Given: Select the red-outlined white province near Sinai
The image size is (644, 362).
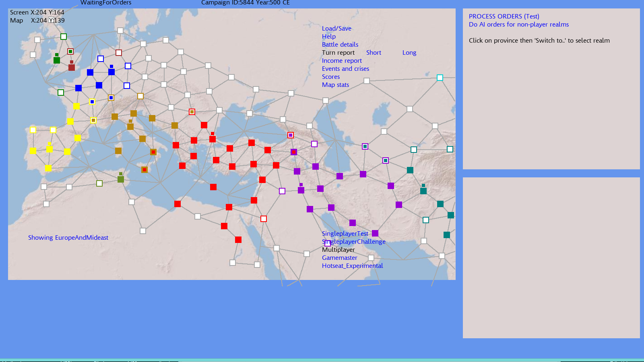Looking at the screenshot, I should click(x=264, y=219).
